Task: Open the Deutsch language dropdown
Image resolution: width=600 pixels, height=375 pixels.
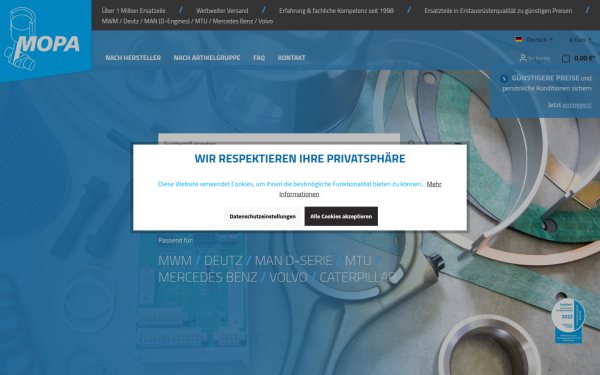Action: tap(539, 39)
